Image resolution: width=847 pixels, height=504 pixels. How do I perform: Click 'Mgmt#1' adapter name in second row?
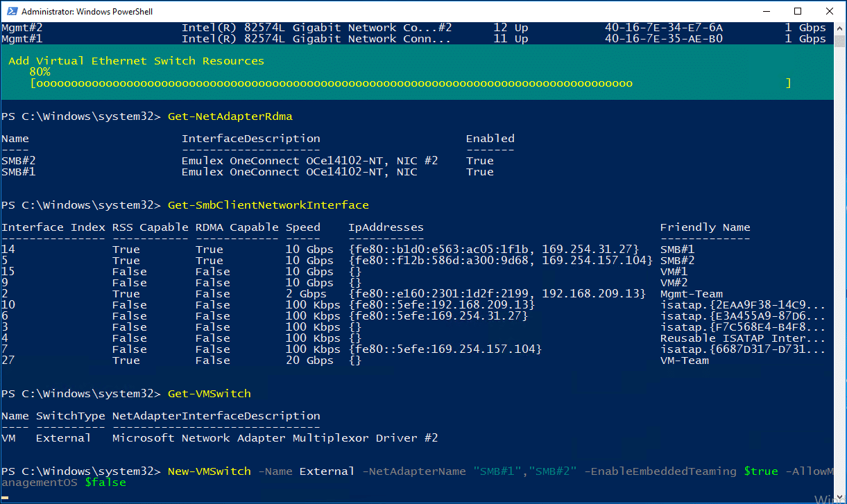click(x=22, y=39)
